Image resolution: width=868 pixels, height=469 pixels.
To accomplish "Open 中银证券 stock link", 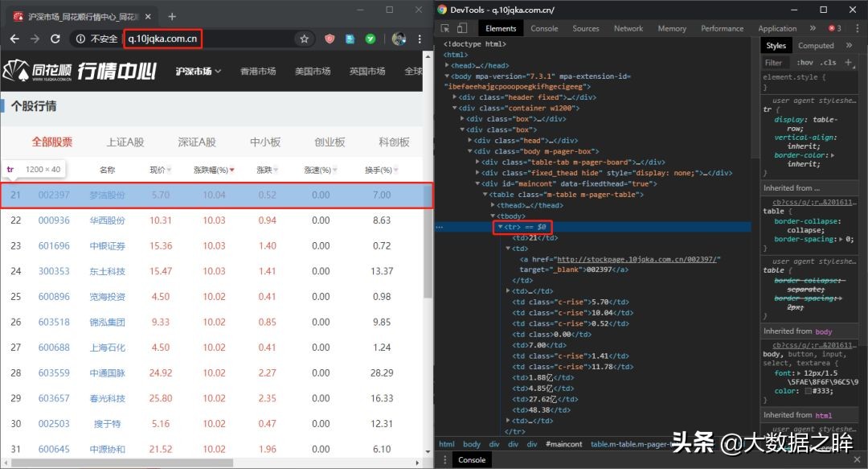I will (108, 246).
